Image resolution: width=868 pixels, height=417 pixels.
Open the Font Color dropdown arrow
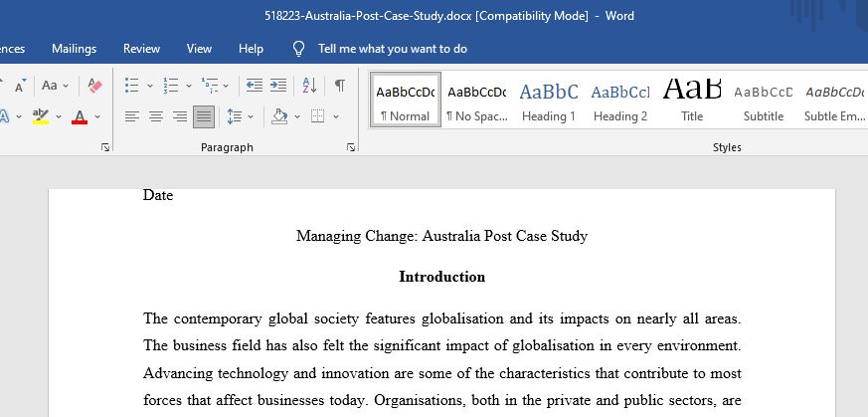coord(97,116)
